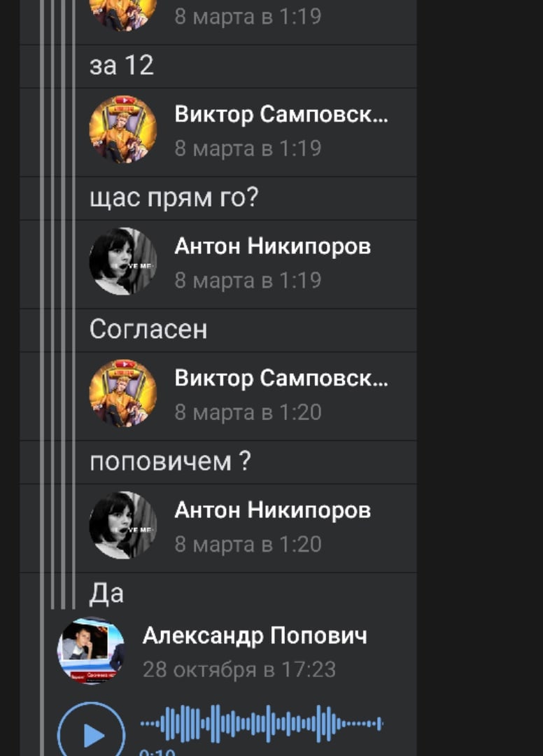Select the 'поповичем ?' message text
The image size is (543, 756).
point(171,461)
